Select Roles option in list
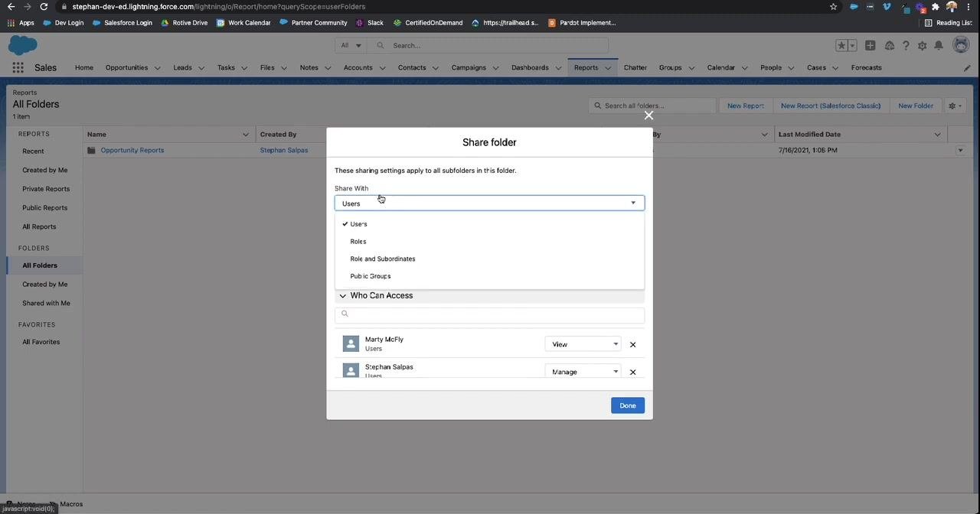Viewport: 980px width, 514px height. (489, 242)
